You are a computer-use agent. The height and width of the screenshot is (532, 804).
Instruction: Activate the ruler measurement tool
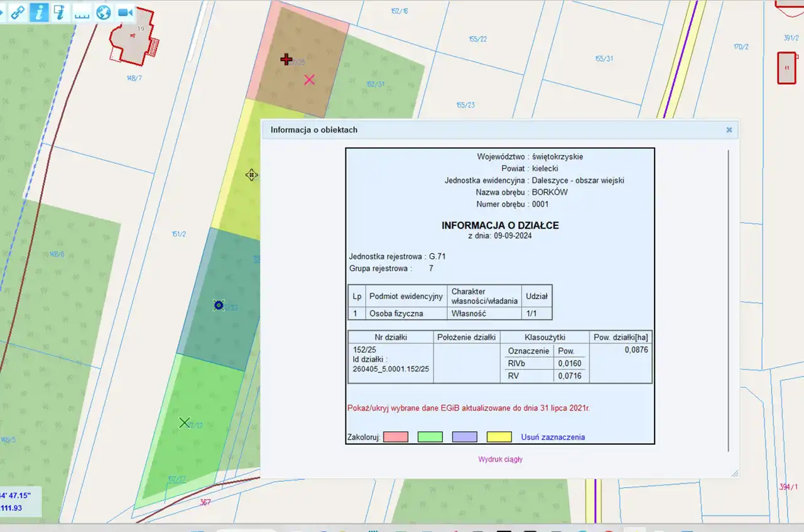(x=82, y=13)
